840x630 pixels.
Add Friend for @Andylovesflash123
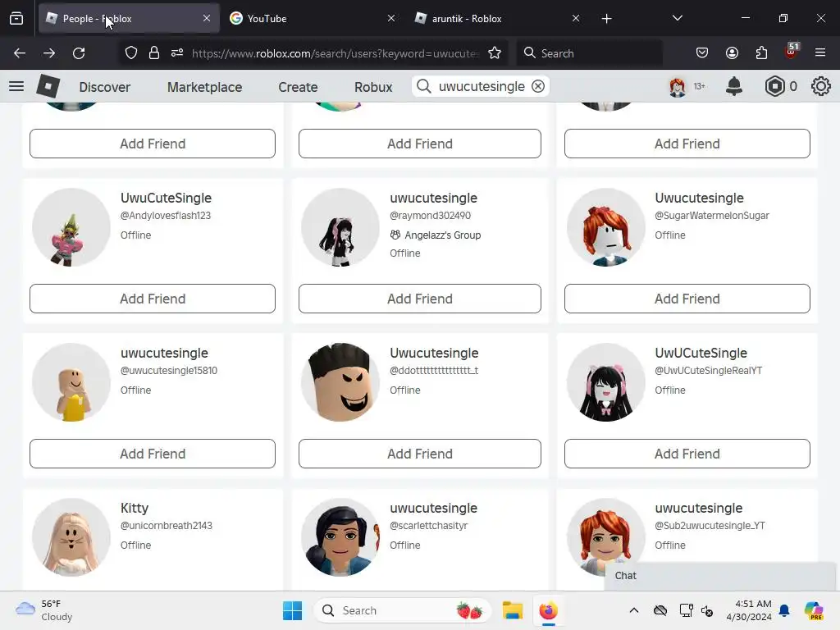[153, 299]
